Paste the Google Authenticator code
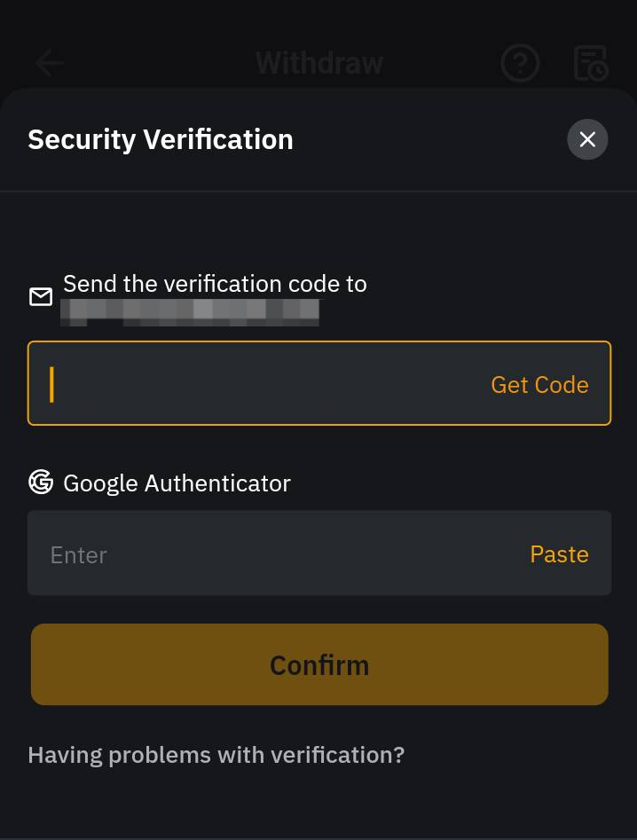 click(x=559, y=554)
